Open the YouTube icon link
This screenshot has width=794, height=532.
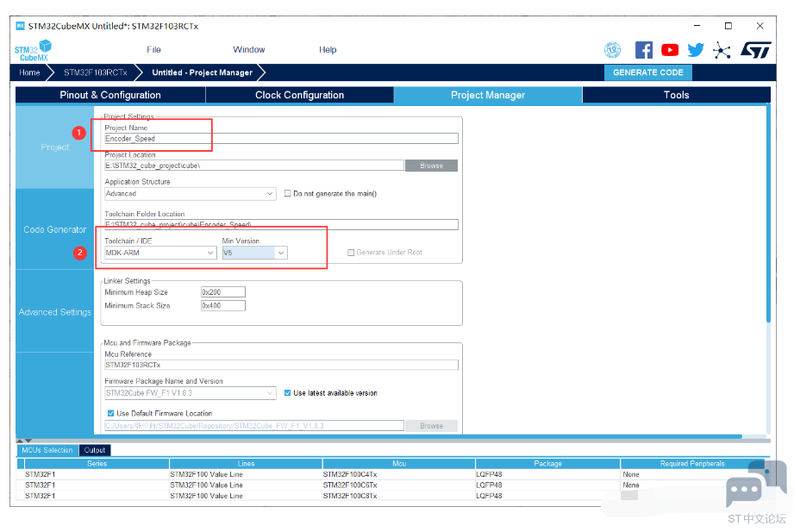pyautogui.click(x=670, y=50)
